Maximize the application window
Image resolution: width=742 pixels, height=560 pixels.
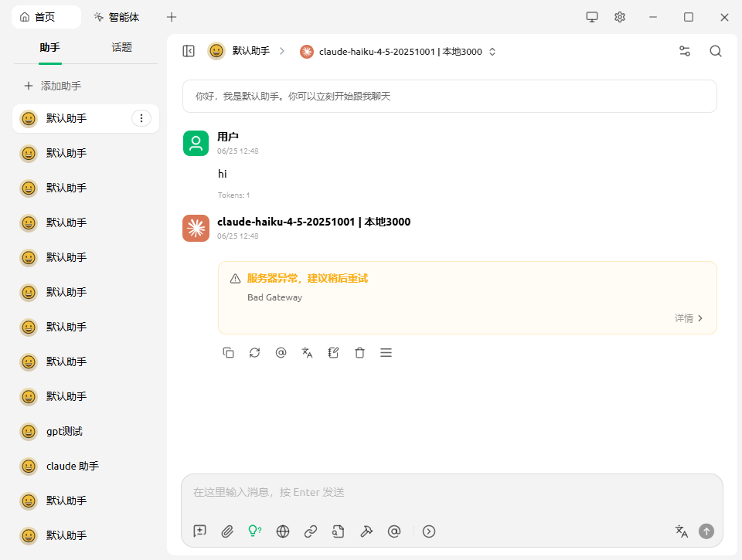click(x=689, y=18)
